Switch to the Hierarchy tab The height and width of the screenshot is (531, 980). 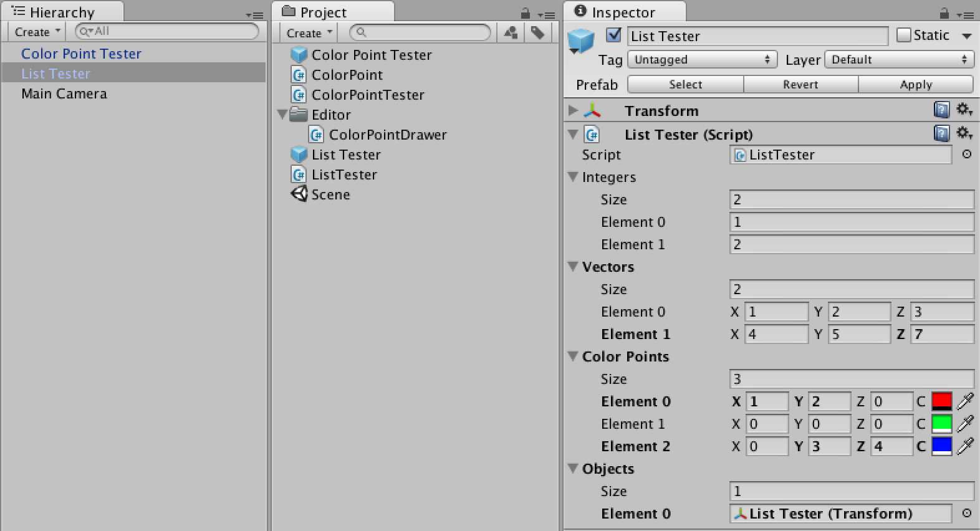pyautogui.click(x=62, y=12)
